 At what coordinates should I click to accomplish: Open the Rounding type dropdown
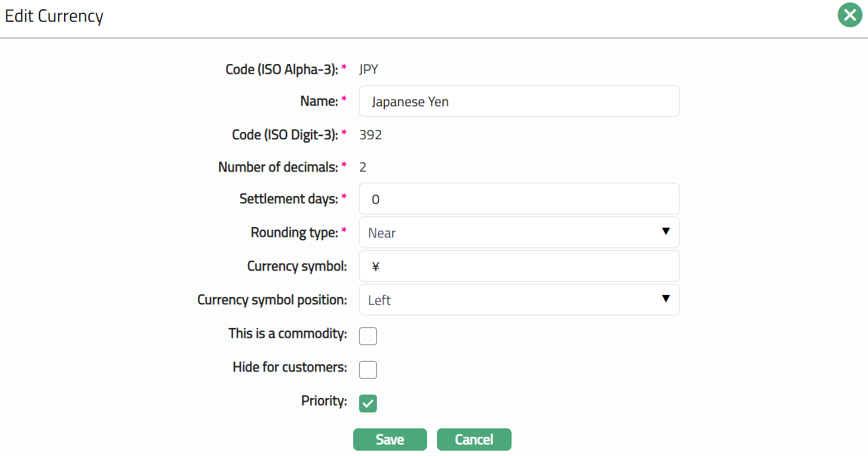pyautogui.click(x=519, y=232)
